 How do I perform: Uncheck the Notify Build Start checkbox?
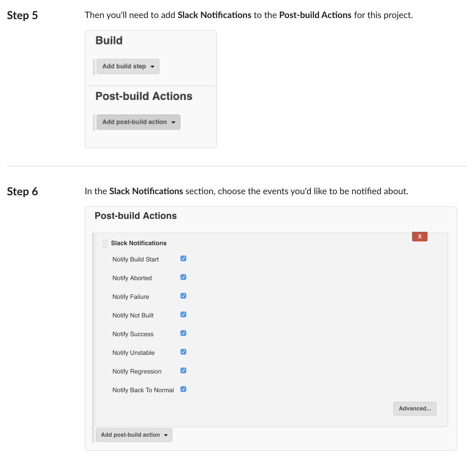click(x=183, y=259)
